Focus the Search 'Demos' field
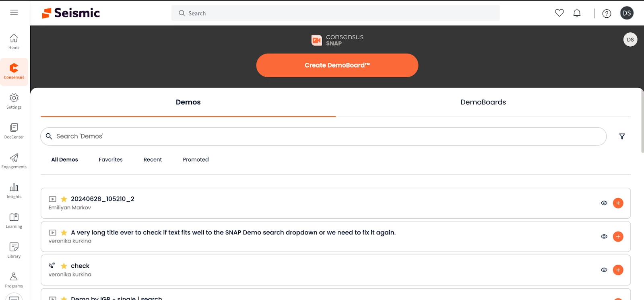644x300 pixels. (x=323, y=137)
